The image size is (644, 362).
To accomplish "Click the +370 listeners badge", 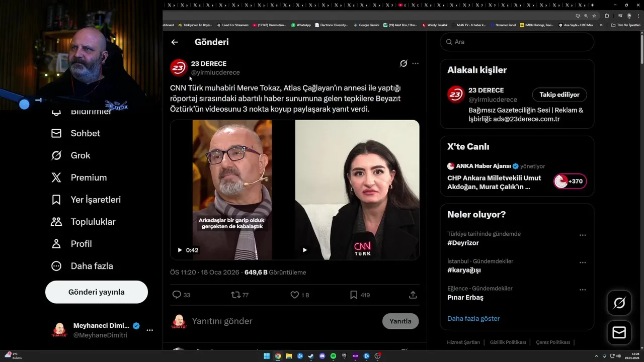I will click(570, 182).
